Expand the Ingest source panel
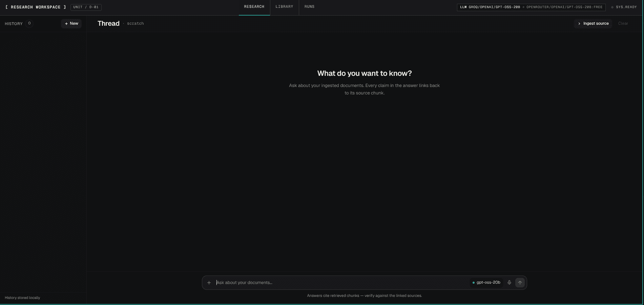Image resolution: width=644 pixels, height=305 pixels. (x=593, y=23)
